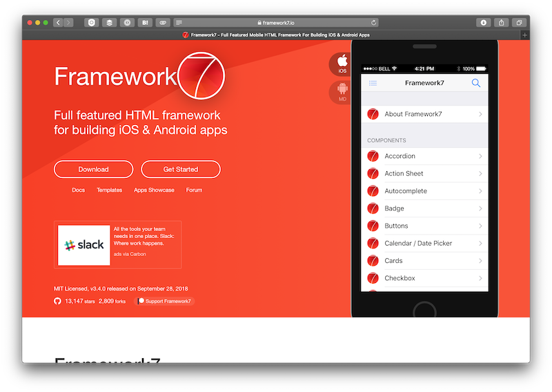Click the phone mockup home button
552x392 pixels.
coord(424,310)
